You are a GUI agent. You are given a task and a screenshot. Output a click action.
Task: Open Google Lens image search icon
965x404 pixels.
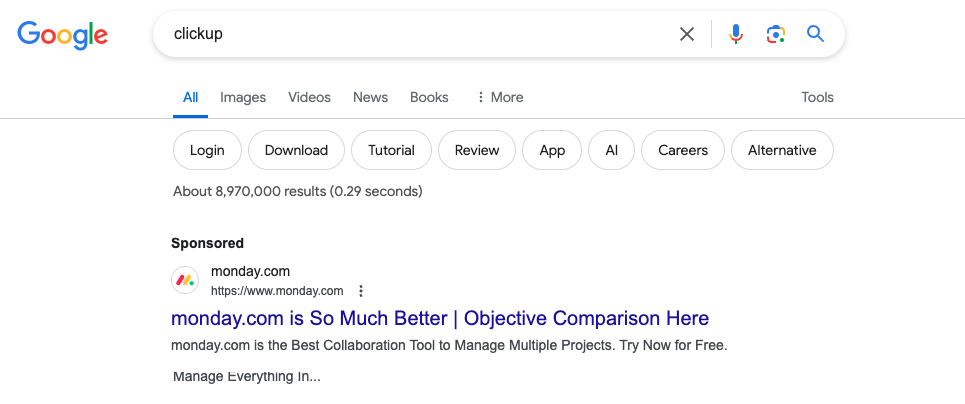point(775,34)
